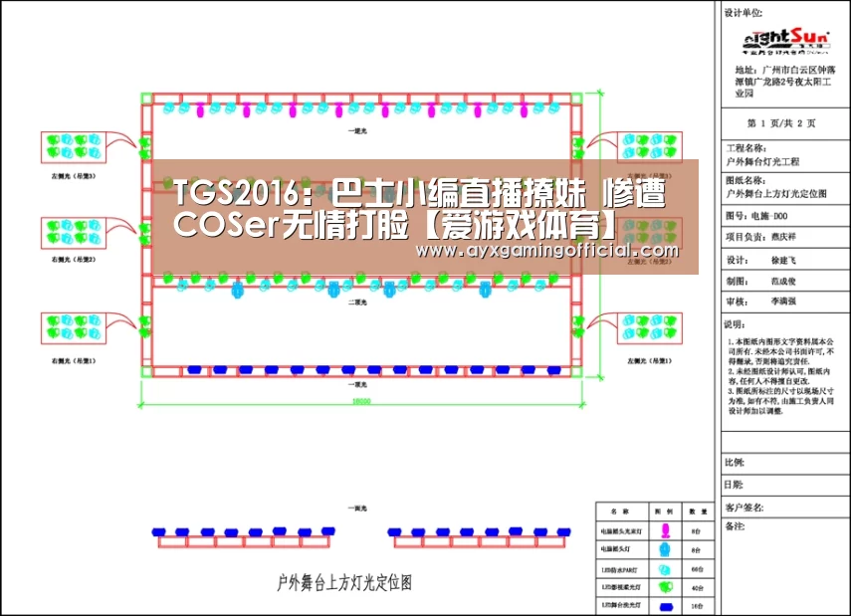Screen dimensions: 851x616
Task: Click the dark blue LED wash light legend icon
Action: (x=666, y=606)
